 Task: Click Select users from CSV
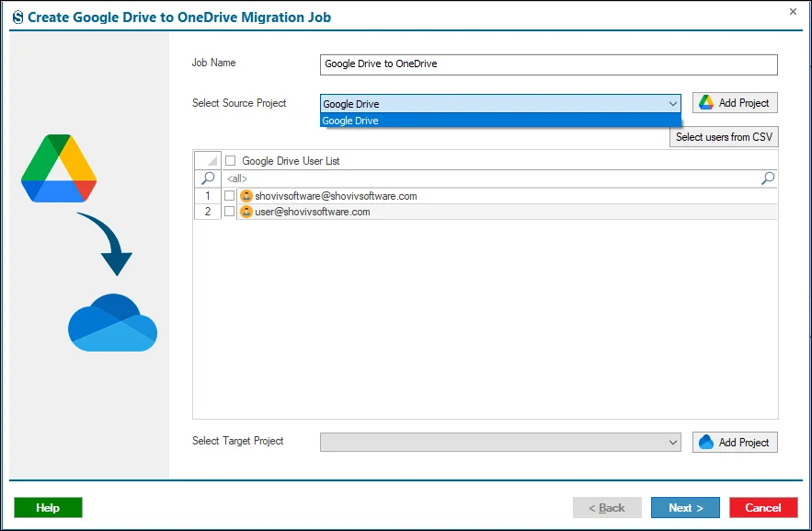[x=724, y=137]
